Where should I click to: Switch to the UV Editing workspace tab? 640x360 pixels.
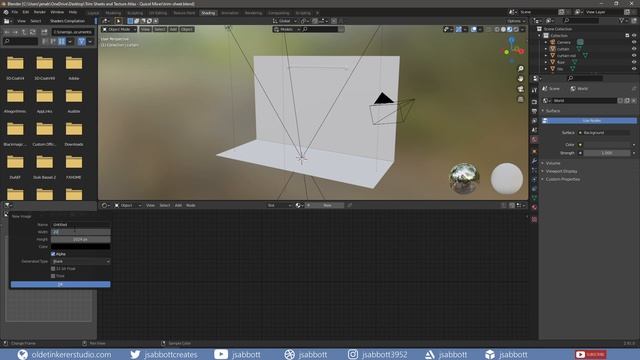click(158, 13)
